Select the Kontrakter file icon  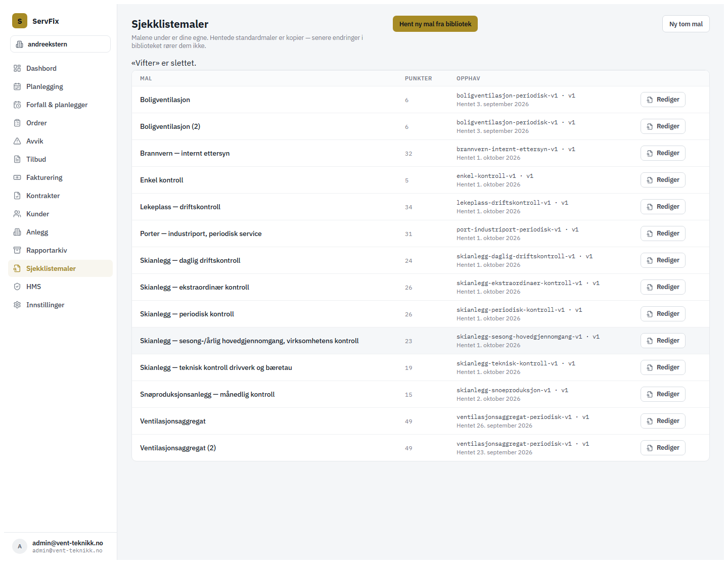point(17,196)
